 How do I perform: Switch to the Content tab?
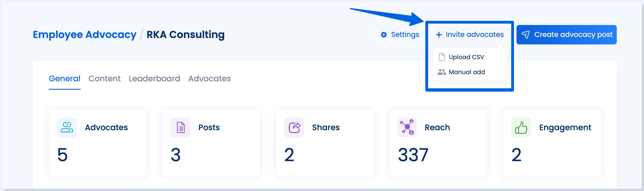click(x=104, y=79)
